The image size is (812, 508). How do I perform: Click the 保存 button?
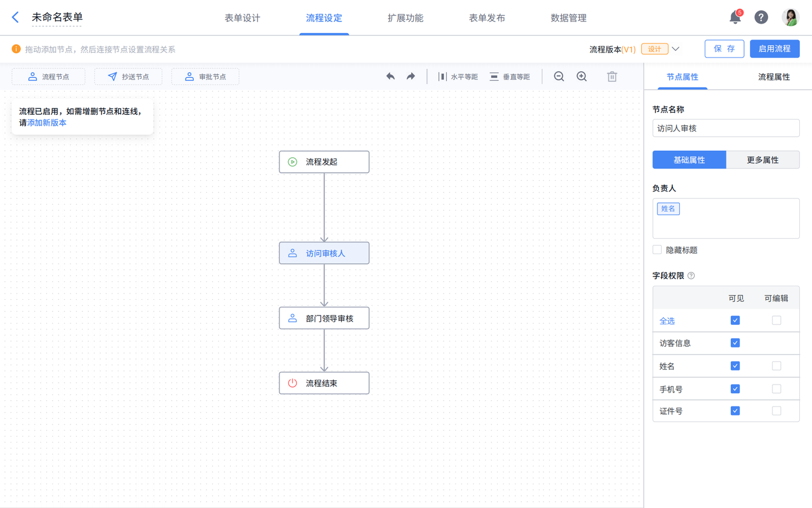pyautogui.click(x=724, y=49)
